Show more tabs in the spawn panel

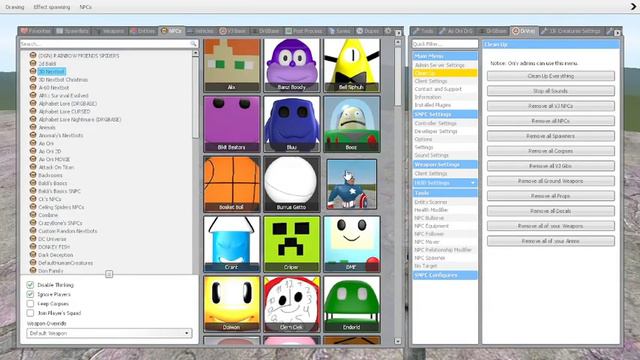click(x=398, y=33)
